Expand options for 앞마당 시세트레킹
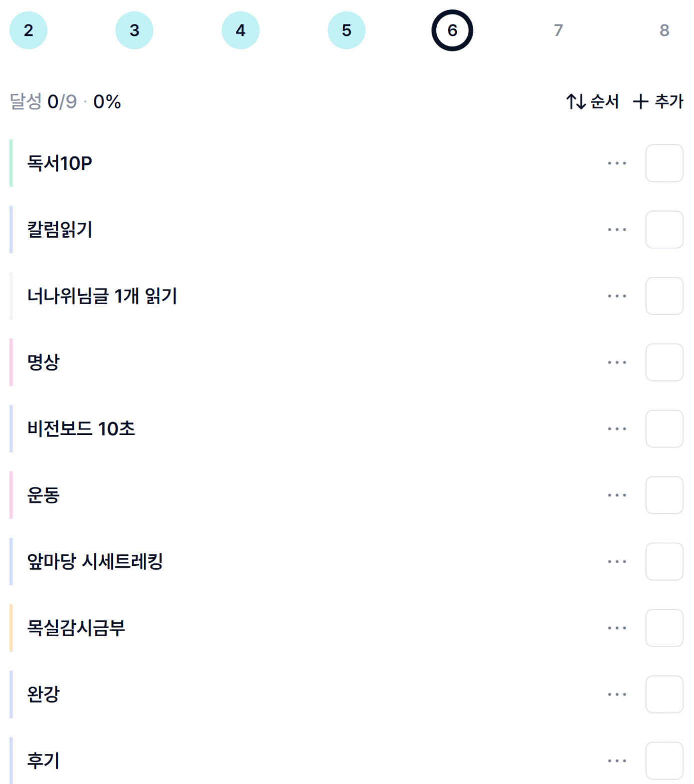 617,562
